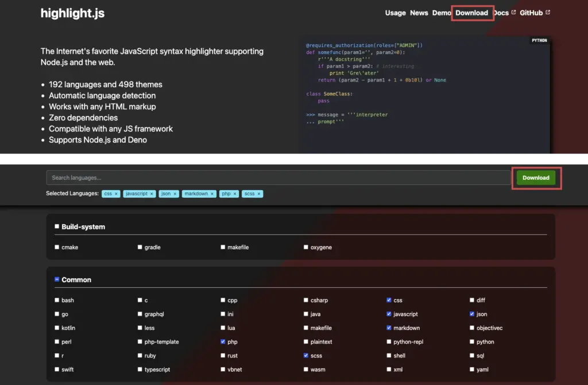Screen dimensions: 588x385
Task: Check the oxygene language checkbox
Action: pyautogui.click(x=306, y=247)
